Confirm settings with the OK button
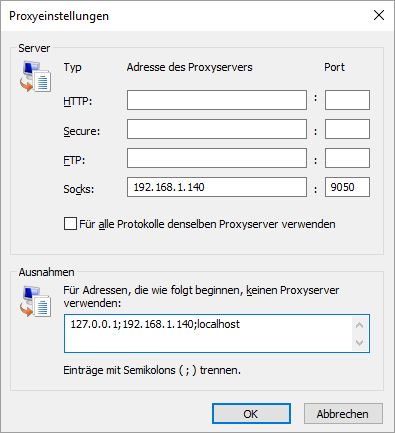Viewport: 395px width, 433px height. [251, 414]
